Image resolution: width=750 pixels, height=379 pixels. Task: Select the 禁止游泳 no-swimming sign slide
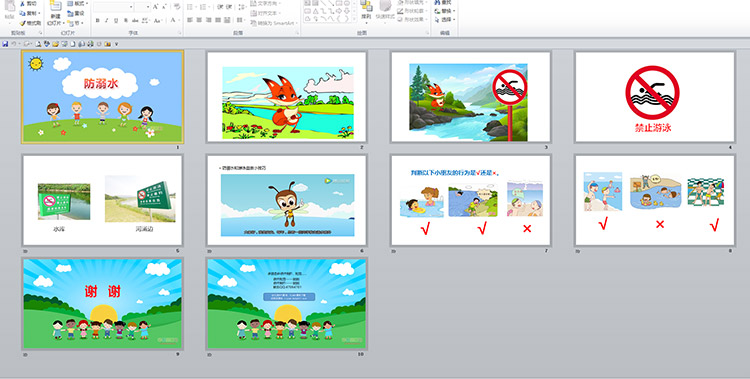(x=654, y=97)
